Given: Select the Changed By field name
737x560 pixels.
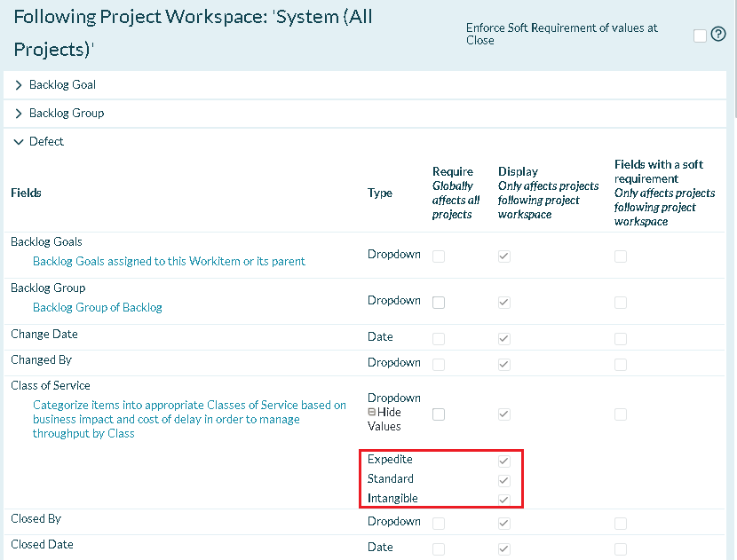Looking at the screenshot, I should tap(41, 359).
